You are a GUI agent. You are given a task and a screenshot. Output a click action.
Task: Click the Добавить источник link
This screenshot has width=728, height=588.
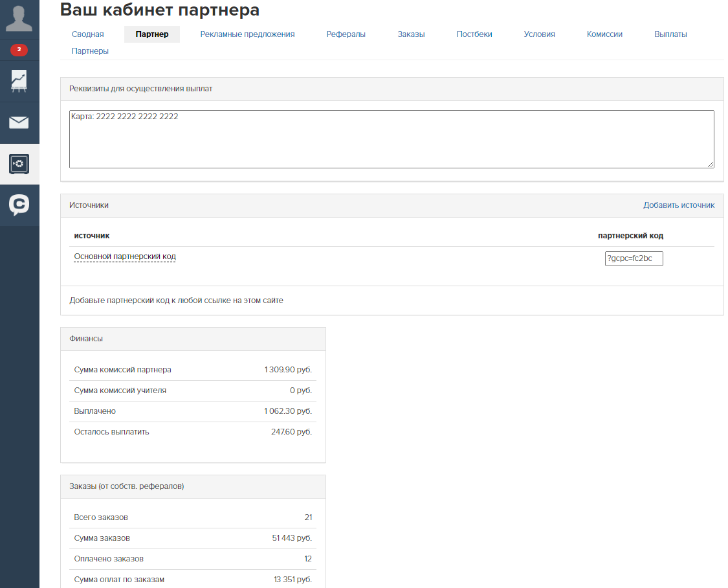pos(679,205)
